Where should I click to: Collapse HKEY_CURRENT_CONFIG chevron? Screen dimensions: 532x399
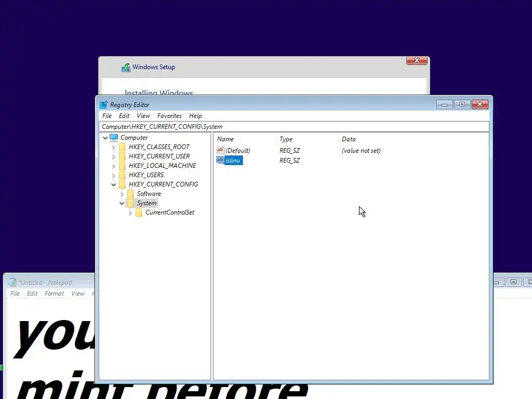pos(113,184)
